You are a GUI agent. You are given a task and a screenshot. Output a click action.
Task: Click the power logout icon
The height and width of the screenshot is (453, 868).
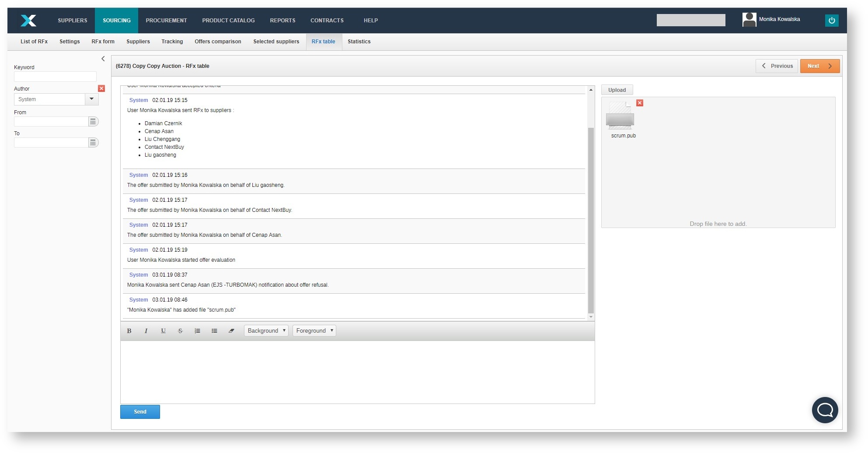[831, 21]
